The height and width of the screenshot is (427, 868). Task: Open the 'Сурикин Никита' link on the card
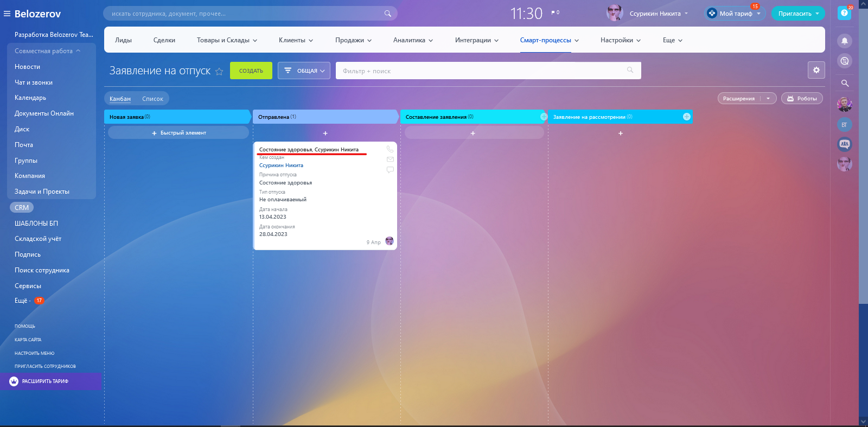tap(281, 165)
